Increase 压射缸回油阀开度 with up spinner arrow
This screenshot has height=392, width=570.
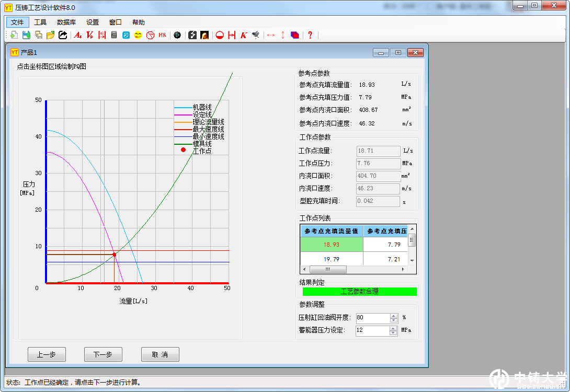(394, 315)
